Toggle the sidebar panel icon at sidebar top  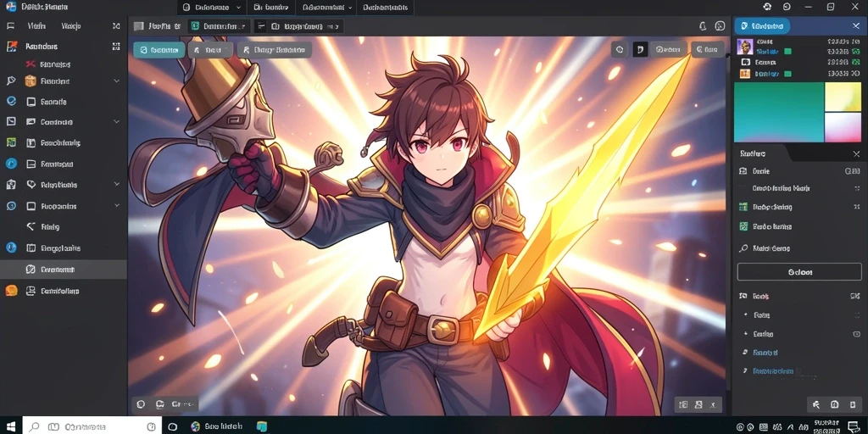10,26
